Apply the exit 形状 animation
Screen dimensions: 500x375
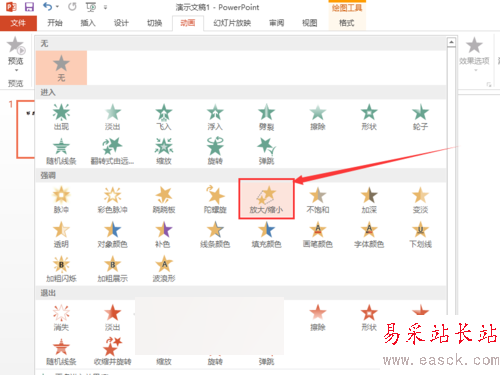click(x=369, y=317)
